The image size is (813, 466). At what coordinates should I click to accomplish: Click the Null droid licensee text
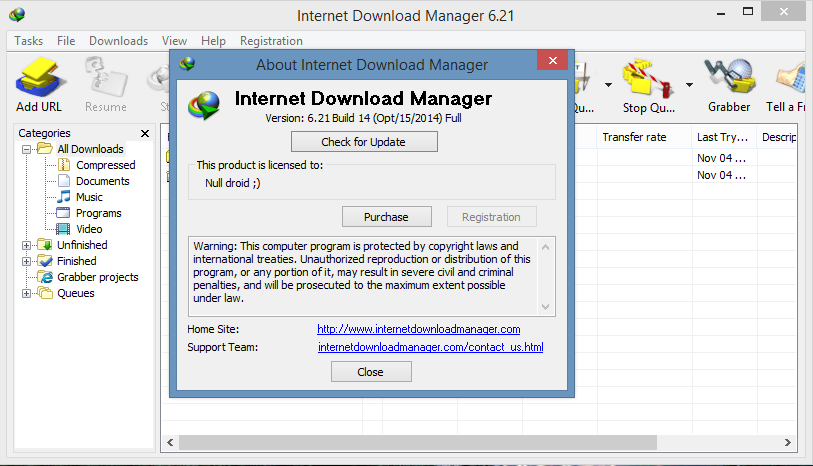(233, 183)
